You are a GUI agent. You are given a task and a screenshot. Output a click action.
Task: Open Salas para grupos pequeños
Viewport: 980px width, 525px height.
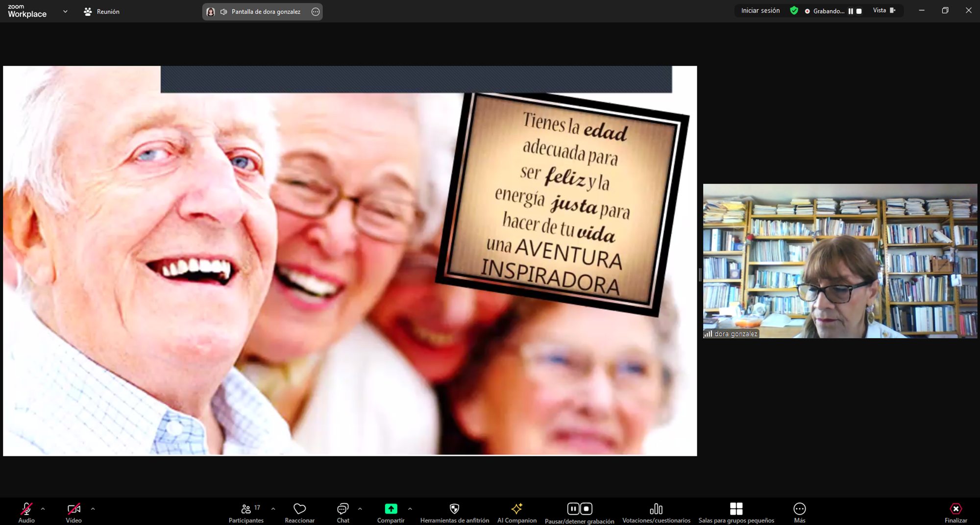pos(736,512)
